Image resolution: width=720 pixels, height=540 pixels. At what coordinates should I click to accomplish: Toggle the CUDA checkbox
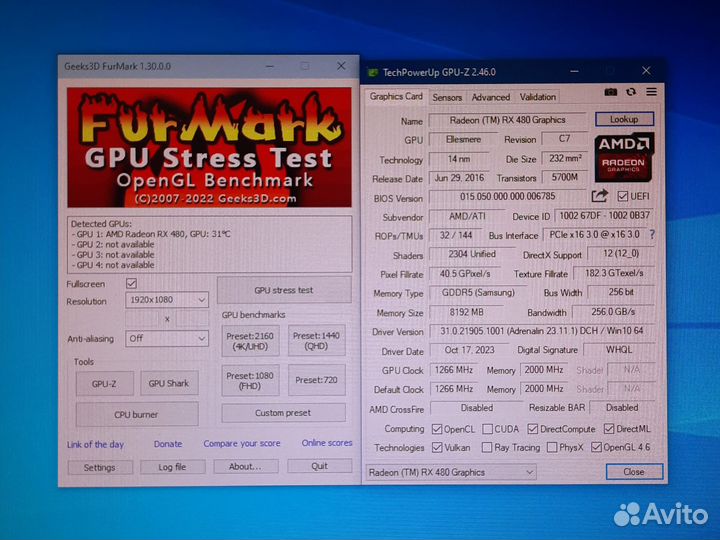click(488, 429)
